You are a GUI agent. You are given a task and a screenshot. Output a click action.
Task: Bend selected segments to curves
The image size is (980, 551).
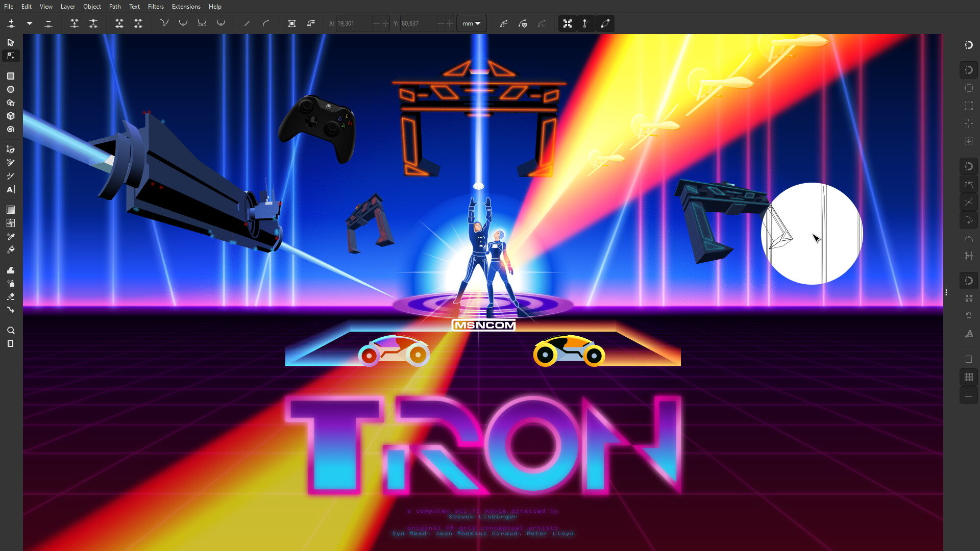[266, 23]
